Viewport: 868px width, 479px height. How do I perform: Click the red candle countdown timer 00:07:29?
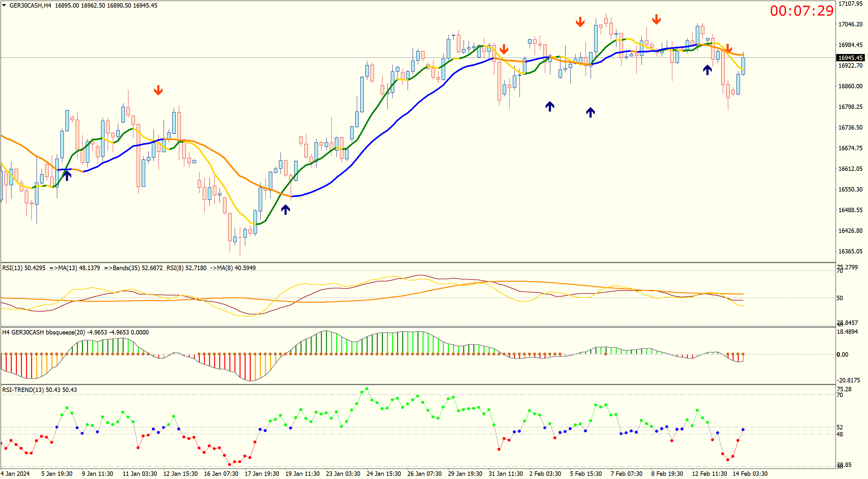[x=801, y=11]
